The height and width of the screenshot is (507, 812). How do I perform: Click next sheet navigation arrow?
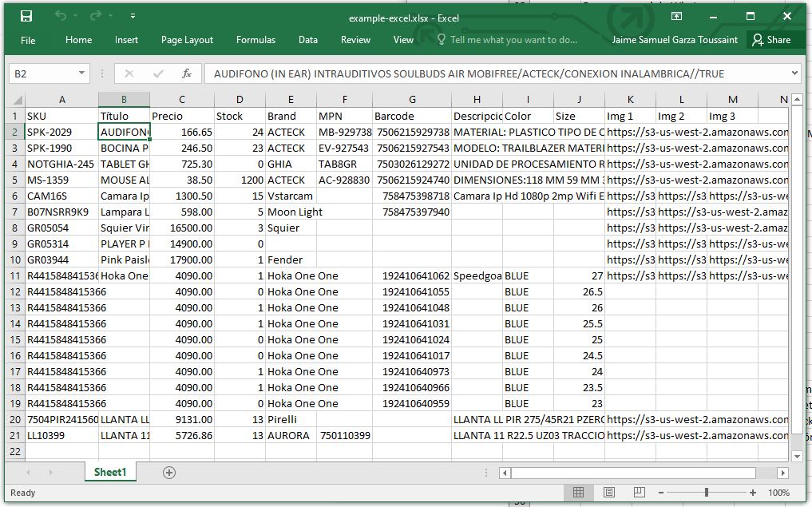50,473
